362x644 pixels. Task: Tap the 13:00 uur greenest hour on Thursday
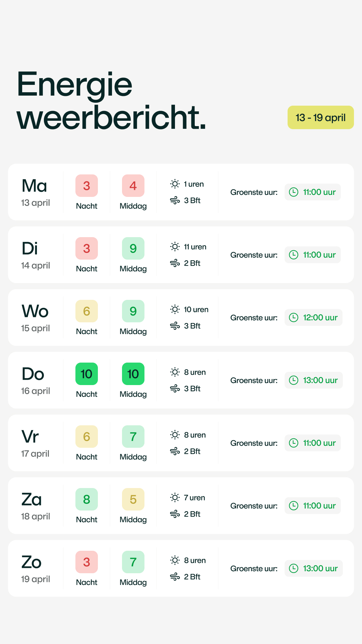tap(314, 380)
